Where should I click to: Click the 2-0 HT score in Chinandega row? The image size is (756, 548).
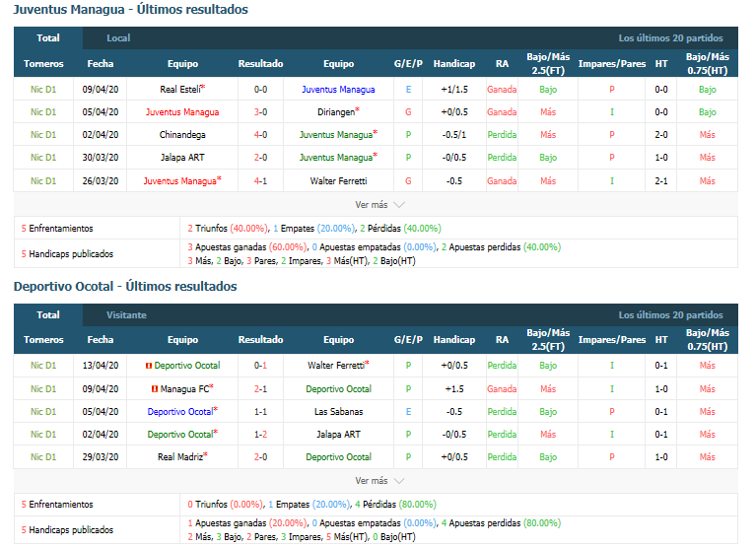[x=661, y=134]
